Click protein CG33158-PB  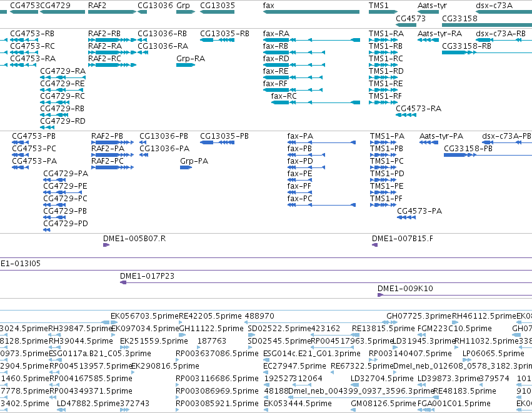(488, 155)
